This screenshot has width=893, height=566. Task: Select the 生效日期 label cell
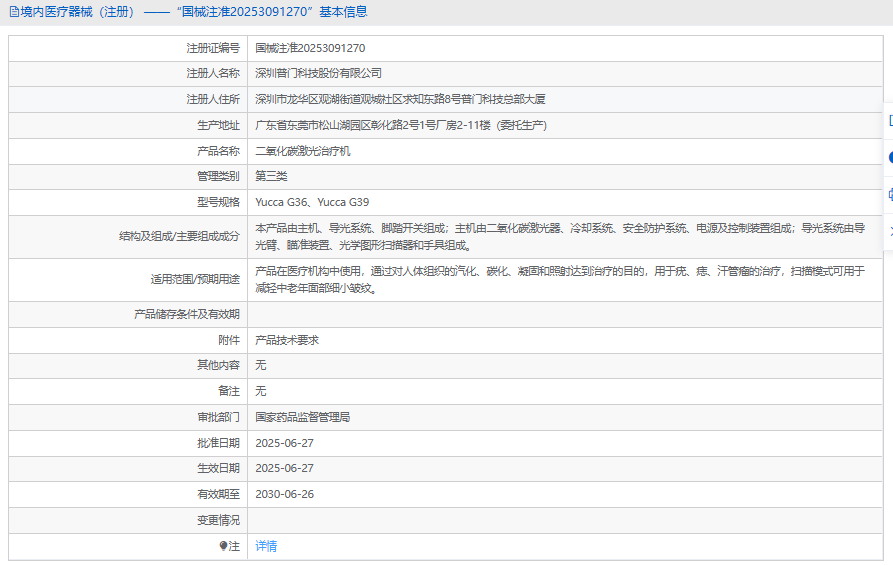(x=128, y=468)
